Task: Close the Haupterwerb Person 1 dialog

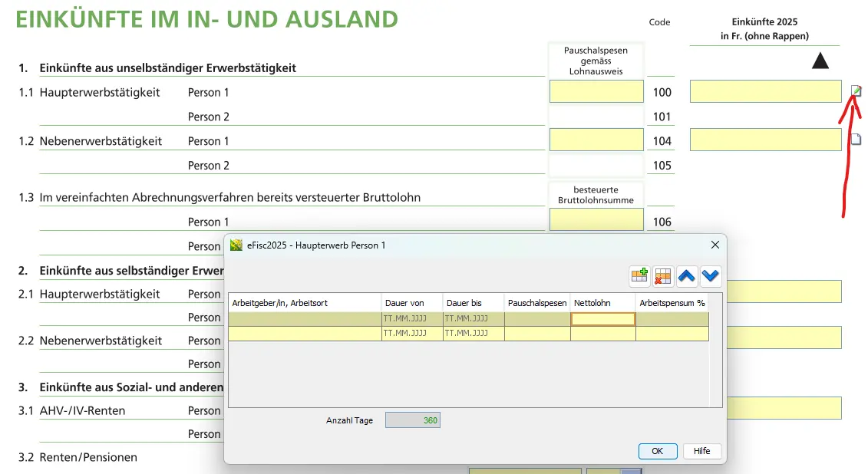Action: click(715, 245)
